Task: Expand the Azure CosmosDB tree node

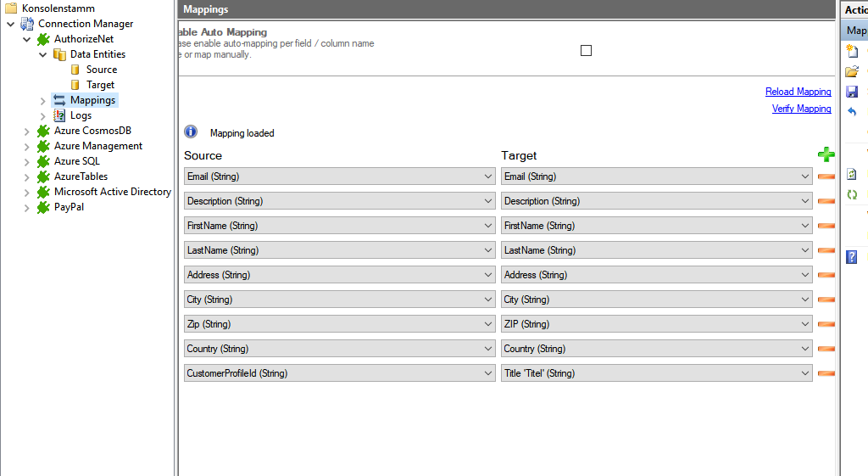Action: [x=27, y=131]
